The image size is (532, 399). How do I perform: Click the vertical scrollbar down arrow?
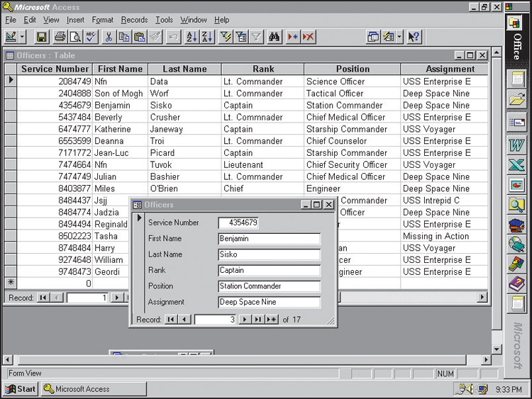[497, 349]
